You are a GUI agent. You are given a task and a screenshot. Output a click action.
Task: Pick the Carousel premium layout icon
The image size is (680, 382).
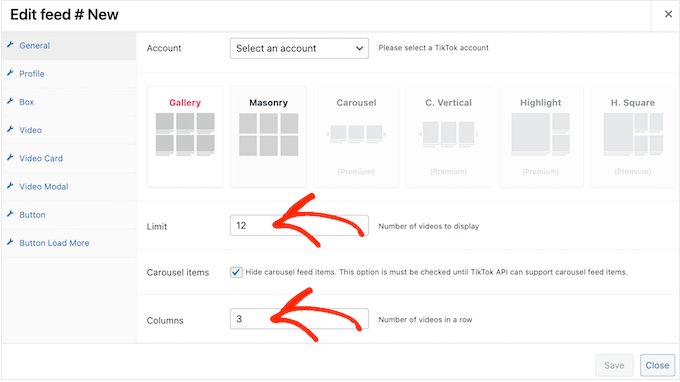pyautogui.click(x=356, y=134)
